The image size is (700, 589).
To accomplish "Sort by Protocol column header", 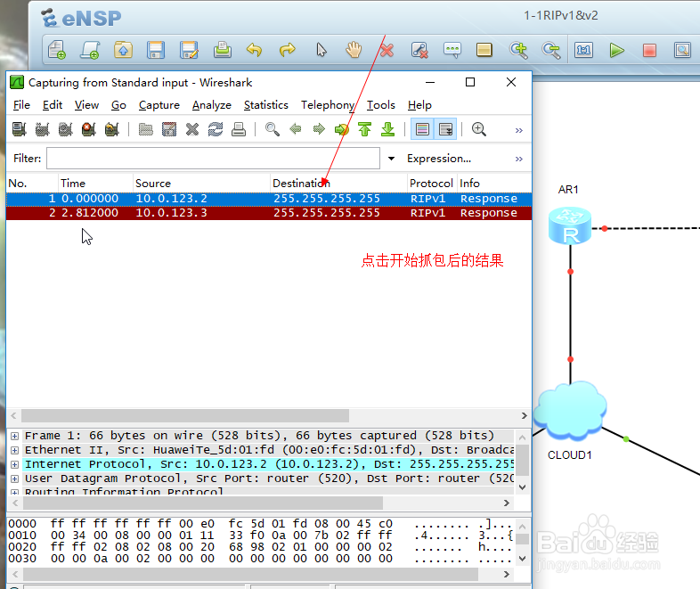I will 431,183.
